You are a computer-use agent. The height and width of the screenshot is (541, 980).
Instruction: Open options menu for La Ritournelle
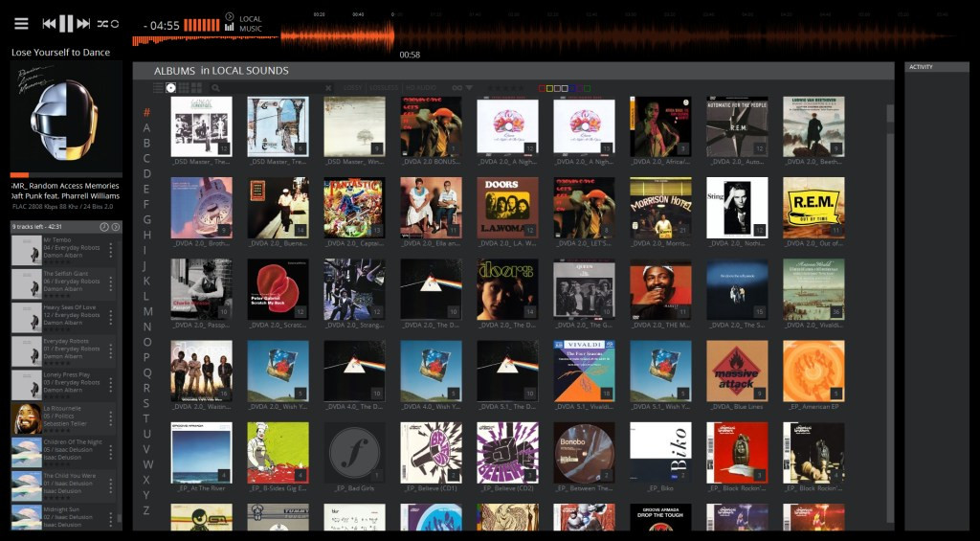point(111,418)
